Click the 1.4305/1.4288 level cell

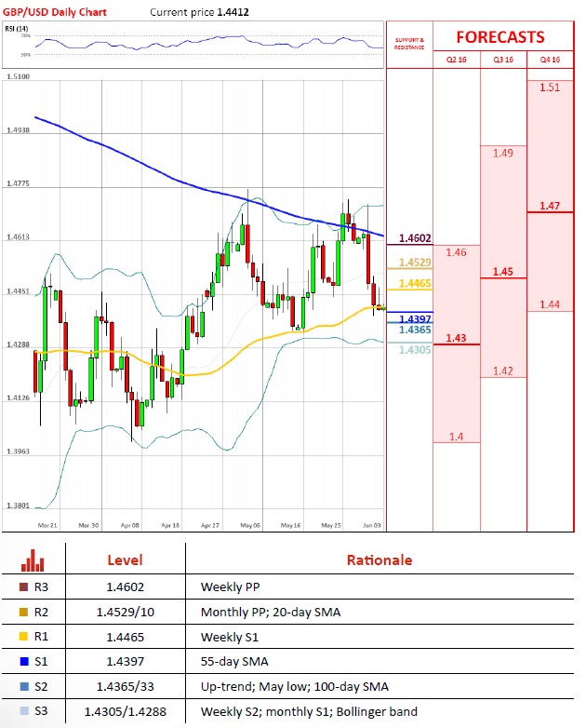(126, 711)
